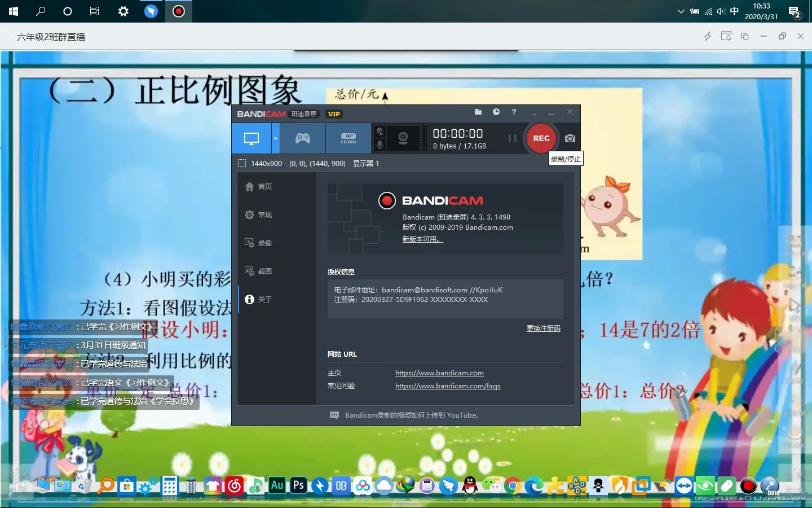Screen dimensions: 812x508
Task: Go to the 录像 (Video) settings tab
Action: click(x=264, y=243)
